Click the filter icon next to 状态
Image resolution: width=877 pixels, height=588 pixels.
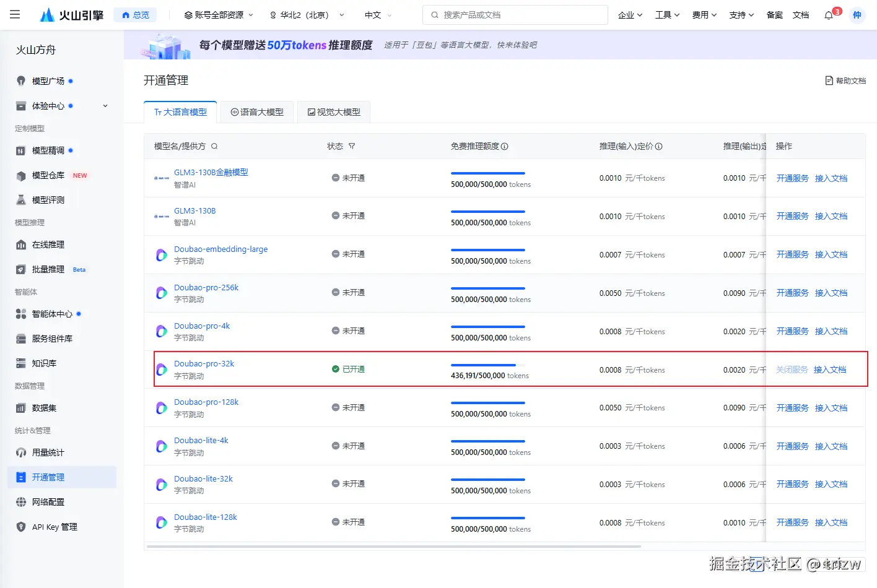coord(352,147)
